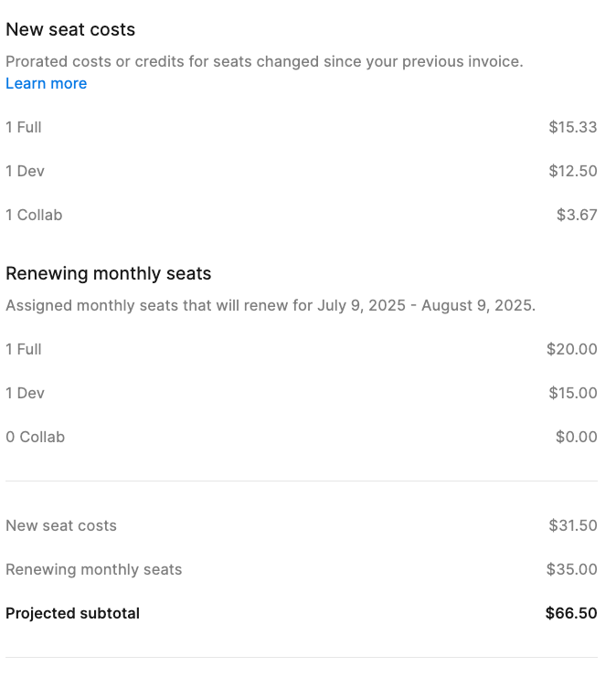The height and width of the screenshot is (677, 616).
Task: Select the Renewing monthly seats heading
Action: click(109, 274)
